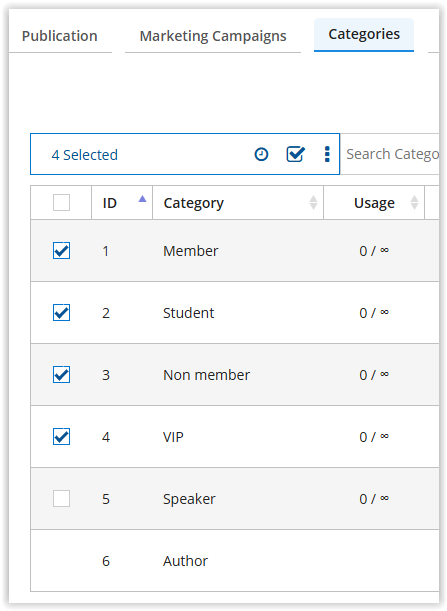Open the three-dot more options menu
This screenshot has height=611, width=447.
[x=327, y=154]
